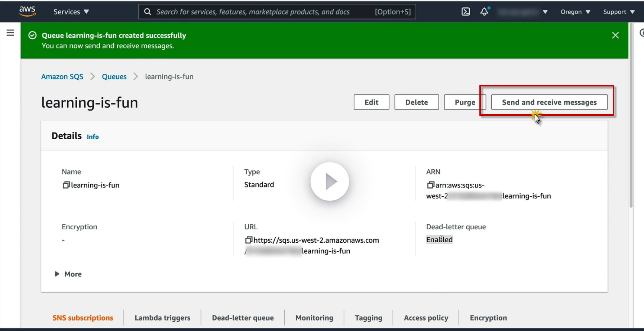Switch to the Lambda triggers tab
Image resolution: width=644 pixels, height=331 pixels.
(162, 318)
